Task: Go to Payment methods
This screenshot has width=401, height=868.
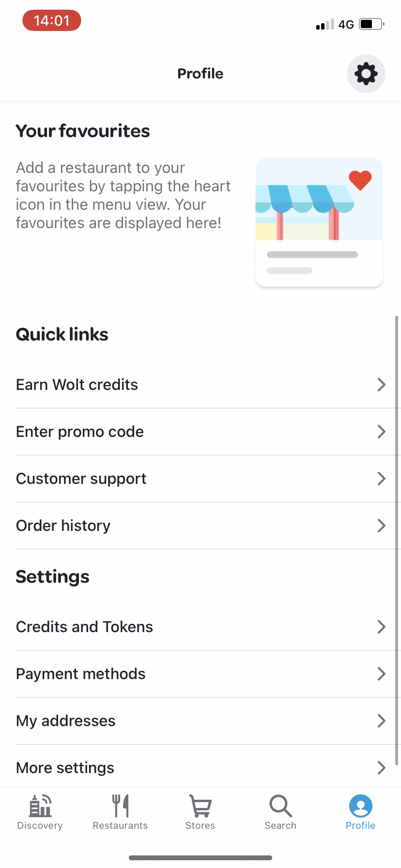Action: (81, 674)
